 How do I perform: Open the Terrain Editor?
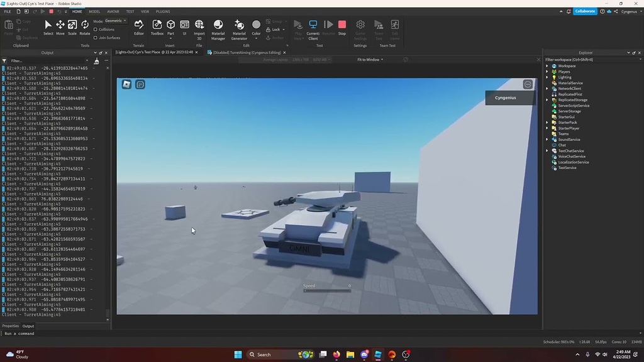pos(139,26)
